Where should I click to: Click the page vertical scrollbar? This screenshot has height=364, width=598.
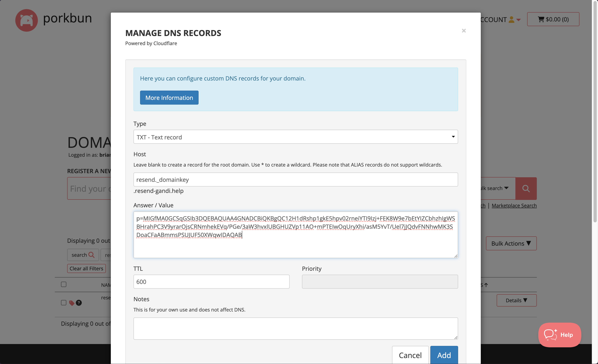tap(595, 112)
